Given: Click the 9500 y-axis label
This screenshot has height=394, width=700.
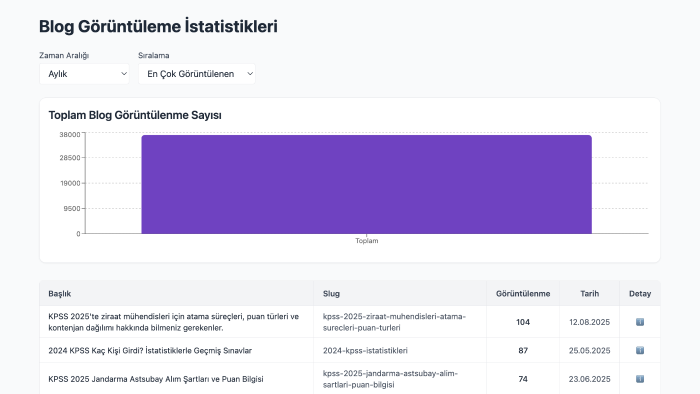Looking at the screenshot, I should (72, 208).
